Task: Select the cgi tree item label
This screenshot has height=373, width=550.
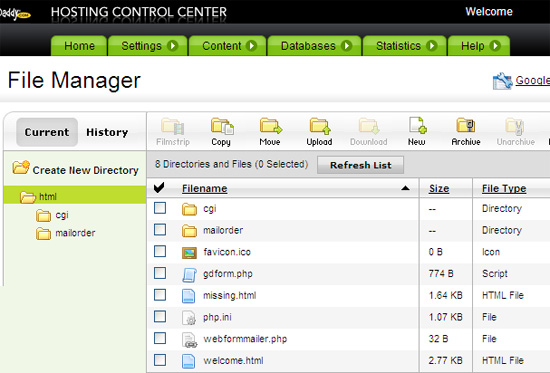Action: 62,215
